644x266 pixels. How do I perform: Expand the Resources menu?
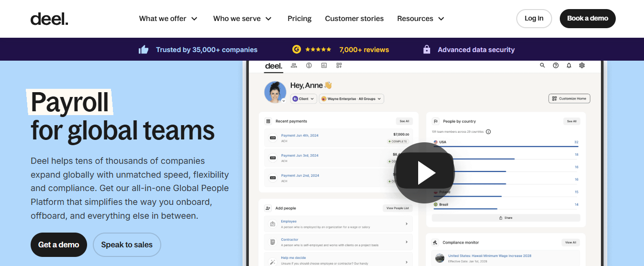(x=421, y=19)
